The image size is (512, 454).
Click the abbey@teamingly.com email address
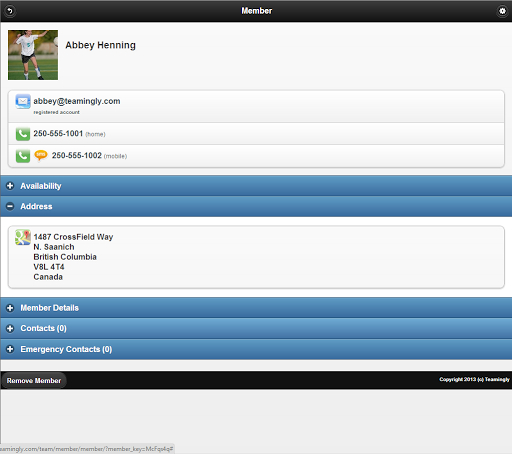click(77, 101)
